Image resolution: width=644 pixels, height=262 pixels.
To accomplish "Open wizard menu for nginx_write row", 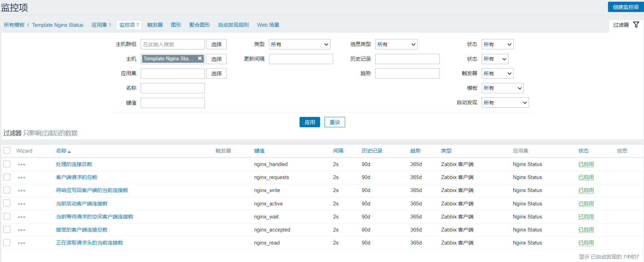I will tap(22, 191).
